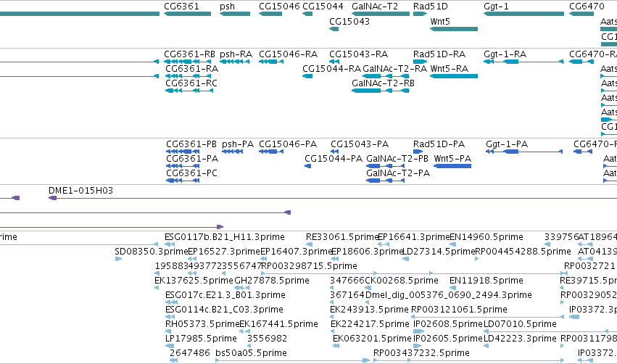The width and height of the screenshot is (617, 364).
Task: Click EST RP003298715.5prime
Action: [x=310, y=266]
